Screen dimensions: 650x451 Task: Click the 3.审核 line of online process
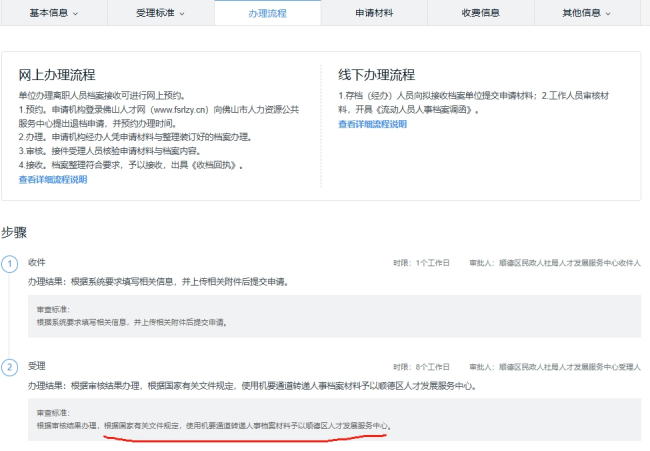click(x=110, y=151)
